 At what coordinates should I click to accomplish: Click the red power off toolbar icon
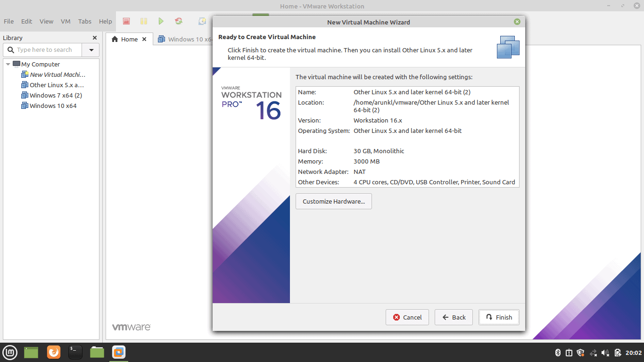click(126, 21)
